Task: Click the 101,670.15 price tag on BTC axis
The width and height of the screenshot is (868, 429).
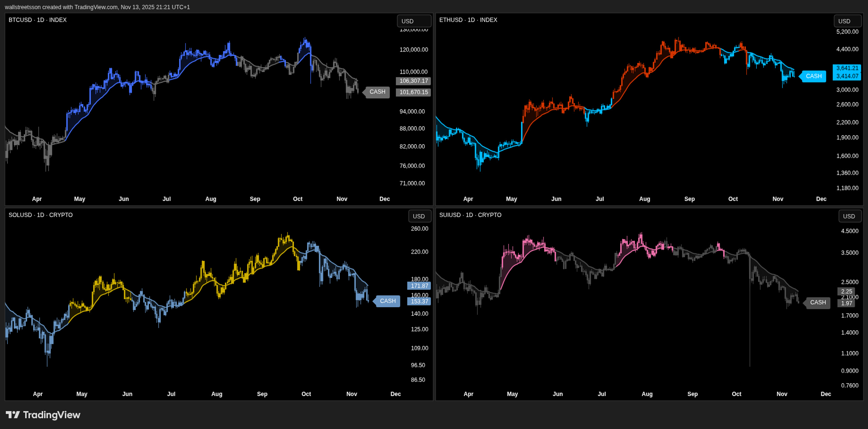Action: pos(413,92)
